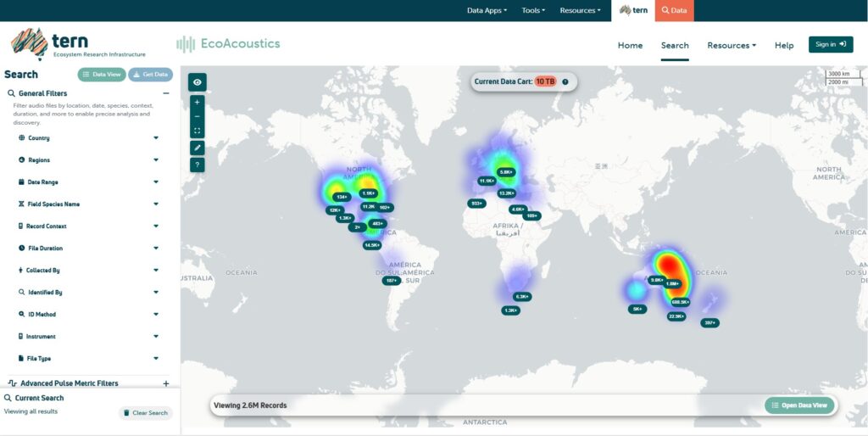The height and width of the screenshot is (436, 868).
Task: Open the EcoAcoustics logo link
Action: pos(228,44)
